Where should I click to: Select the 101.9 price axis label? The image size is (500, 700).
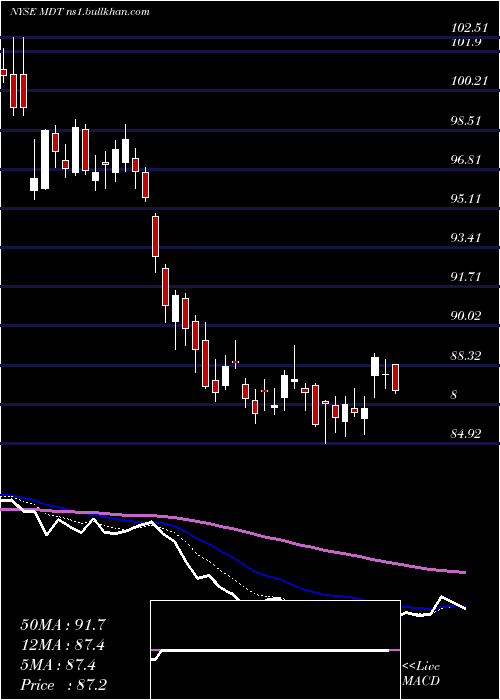[x=466, y=42]
